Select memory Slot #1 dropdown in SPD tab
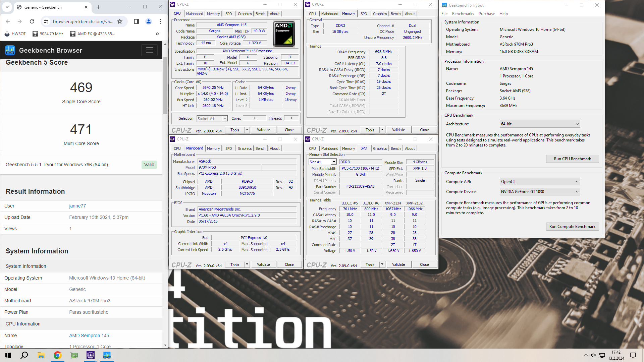This screenshot has height=362, width=644. pyautogui.click(x=322, y=162)
